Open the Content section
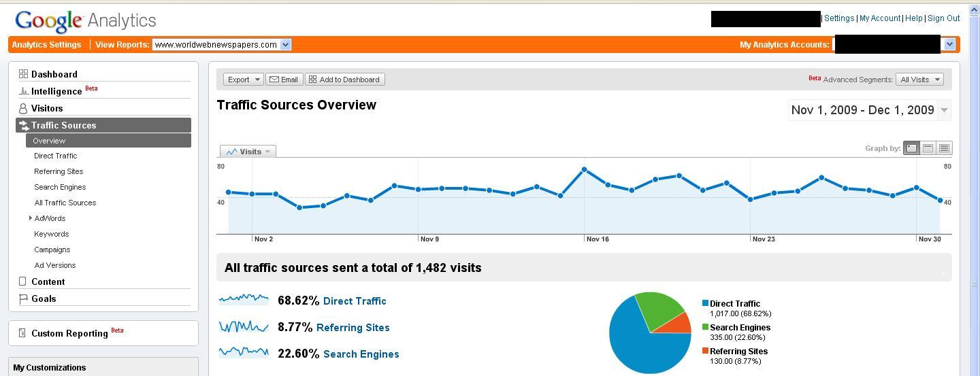Image resolution: width=980 pixels, height=376 pixels. click(x=48, y=281)
